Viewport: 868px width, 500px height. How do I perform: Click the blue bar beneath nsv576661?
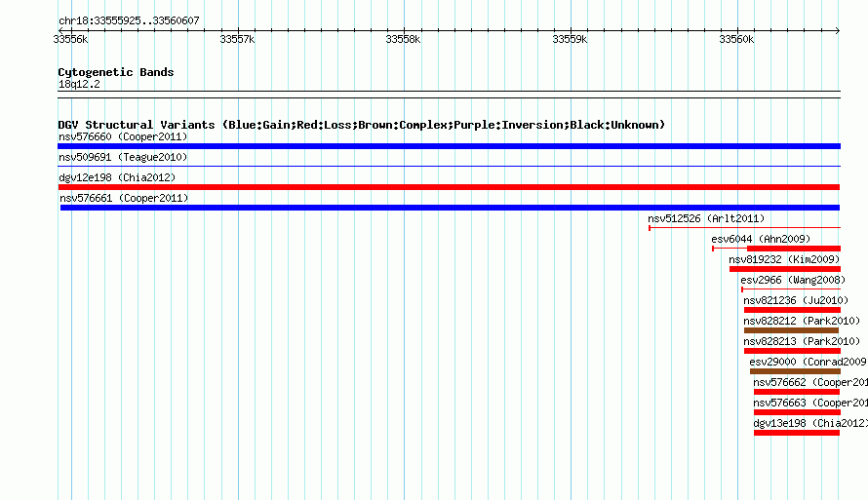tap(450, 208)
